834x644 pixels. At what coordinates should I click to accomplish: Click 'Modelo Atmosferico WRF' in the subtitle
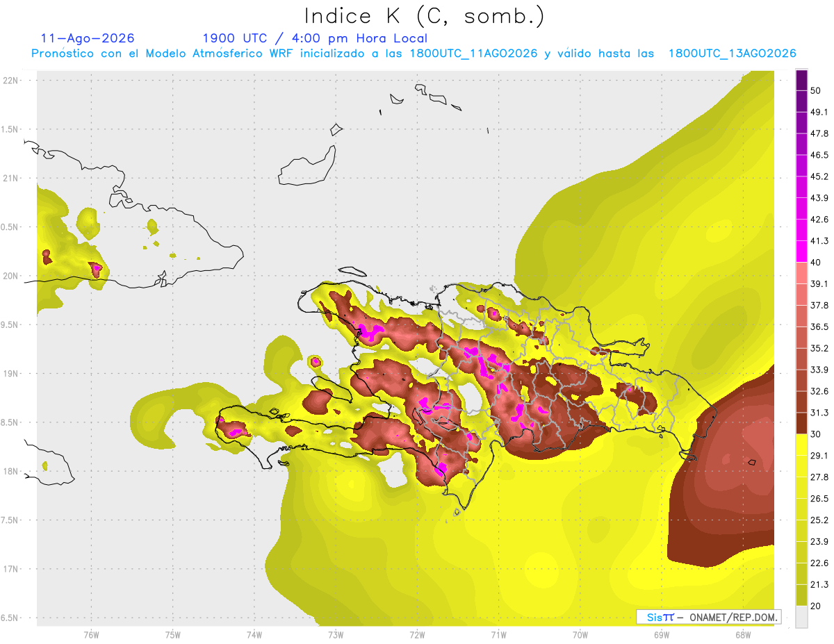coord(227,53)
